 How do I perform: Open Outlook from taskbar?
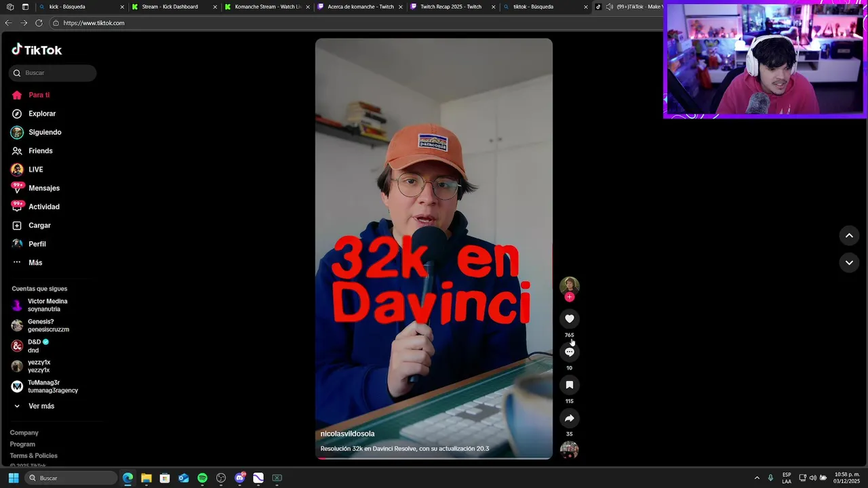(184, 478)
